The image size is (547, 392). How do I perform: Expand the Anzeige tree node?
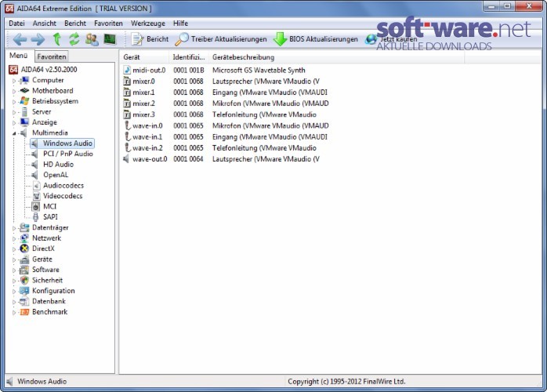click(14, 123)
